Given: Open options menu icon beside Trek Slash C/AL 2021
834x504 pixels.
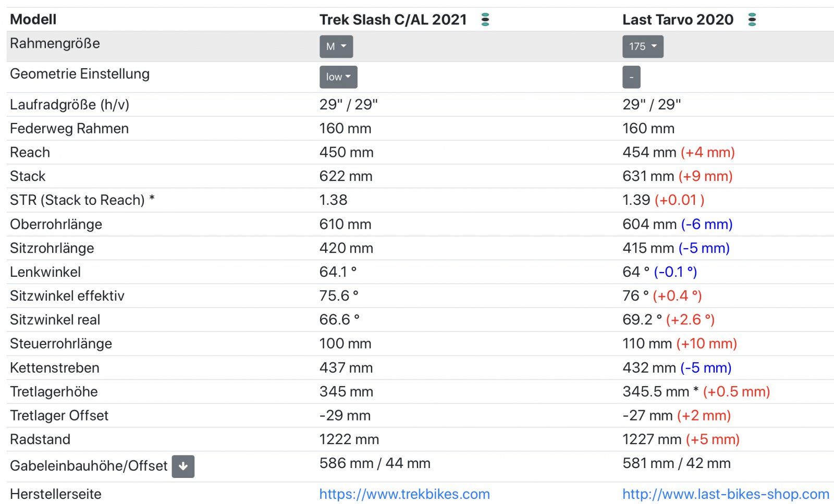Looking at the screenshot, I should [x=485, y=20].
